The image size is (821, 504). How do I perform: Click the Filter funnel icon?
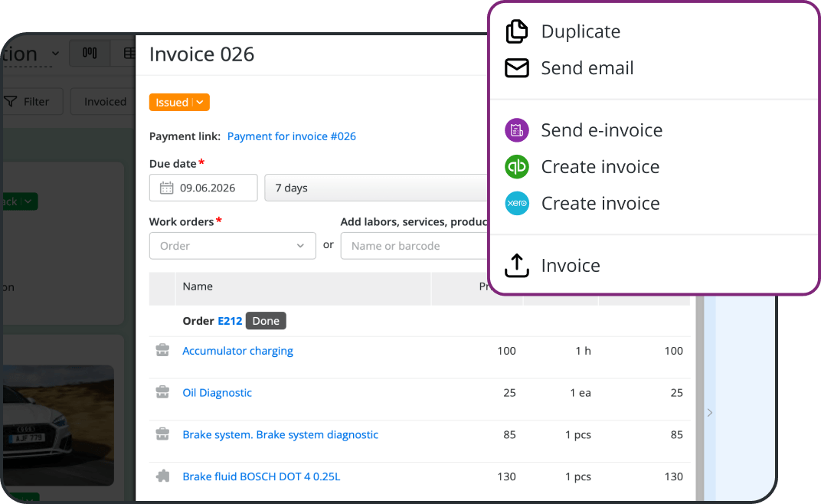pos(11,102)
